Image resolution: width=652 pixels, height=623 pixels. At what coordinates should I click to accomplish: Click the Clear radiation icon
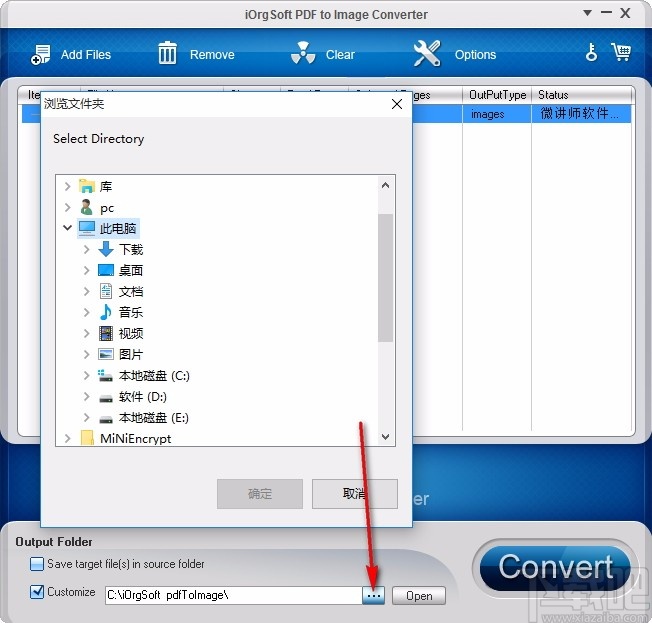[x=303, y=53]
